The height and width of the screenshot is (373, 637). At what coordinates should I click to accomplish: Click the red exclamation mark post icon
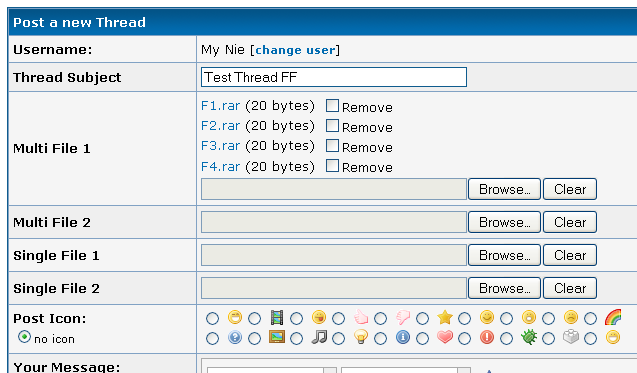pyautogui.click(x=487, y=337)
